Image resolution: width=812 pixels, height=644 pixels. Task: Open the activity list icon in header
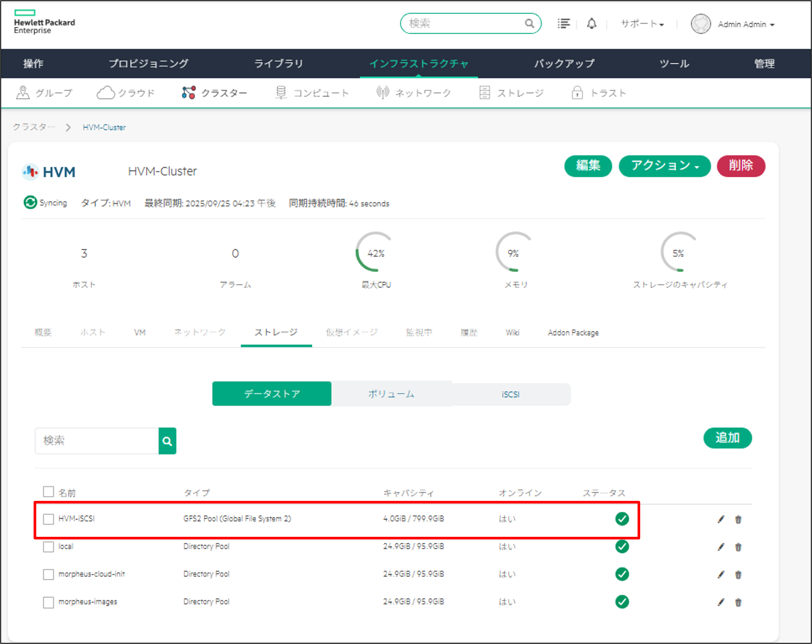tap(563, 24)
